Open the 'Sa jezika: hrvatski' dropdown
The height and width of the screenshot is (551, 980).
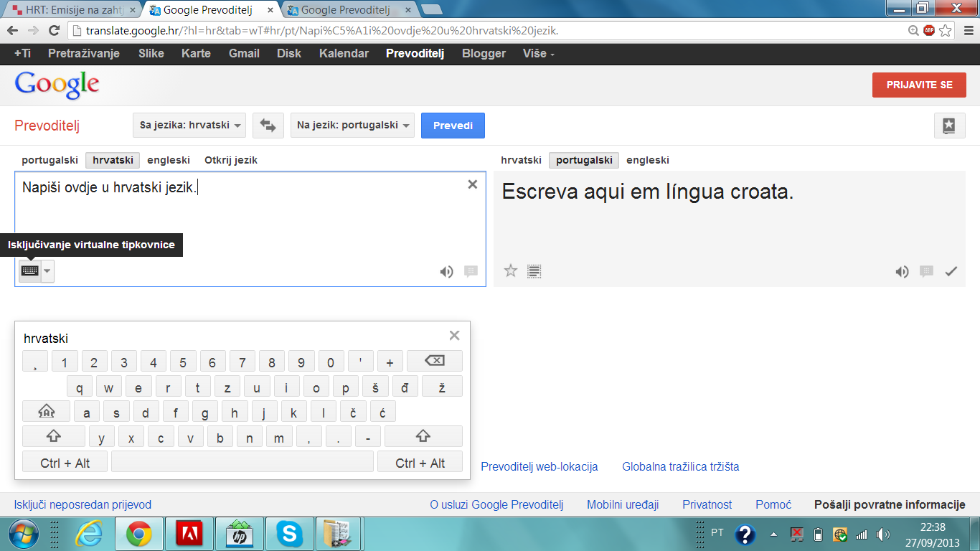189,125
